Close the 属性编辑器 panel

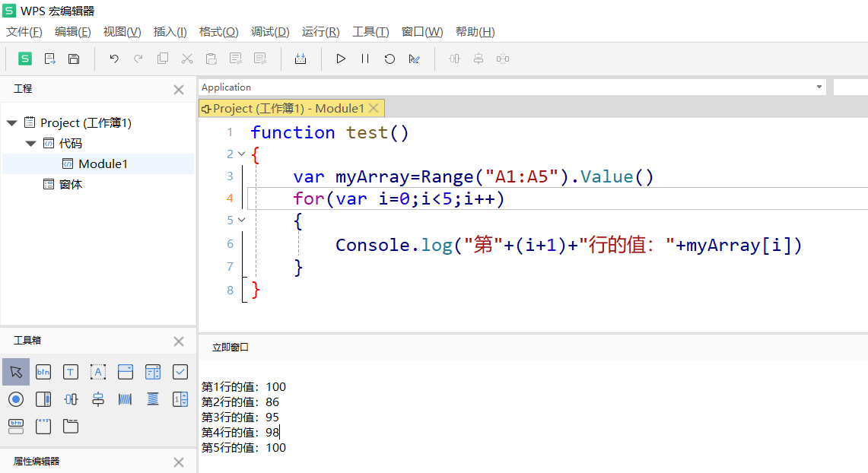(179, 462)
